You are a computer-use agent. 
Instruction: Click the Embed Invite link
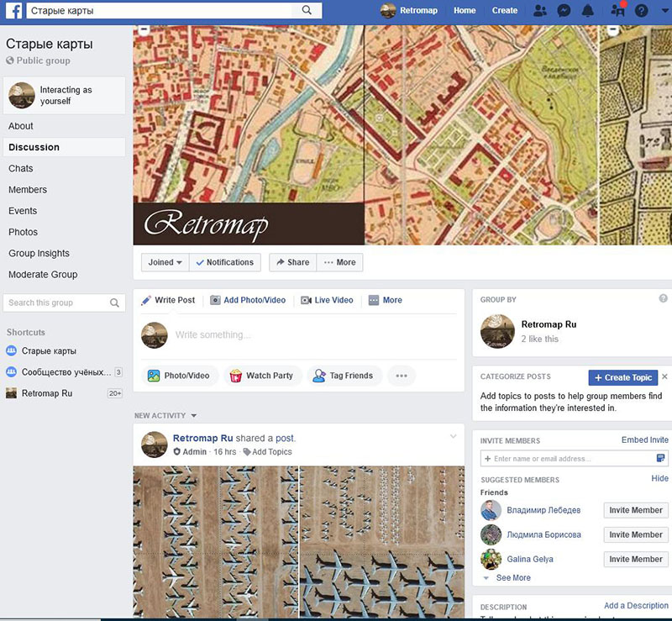pos(644,440)
